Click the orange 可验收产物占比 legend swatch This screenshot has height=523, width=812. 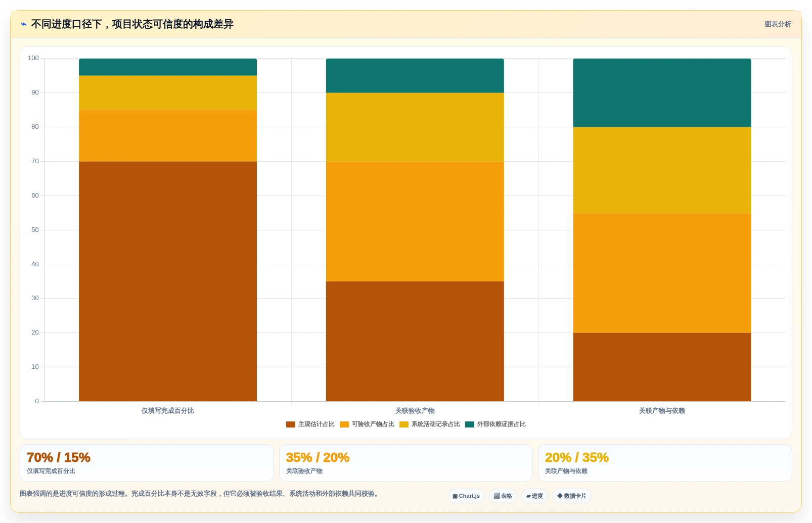[x=344, y=424]
